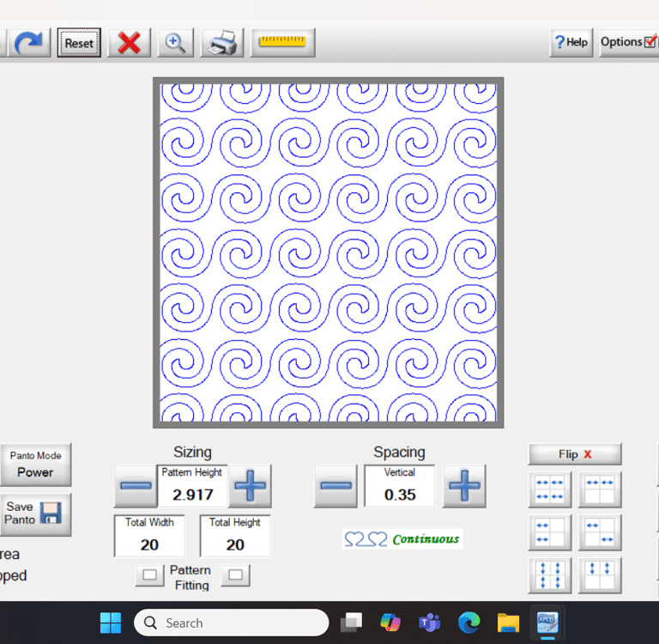The image size is (659, 644).
Task: Toggle the Options checkbox button
Action: pyautogui.click(x=629, y=42)
